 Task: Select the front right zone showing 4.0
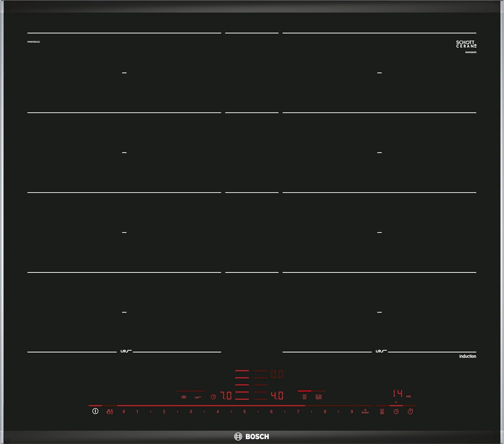tap(277, 396)
